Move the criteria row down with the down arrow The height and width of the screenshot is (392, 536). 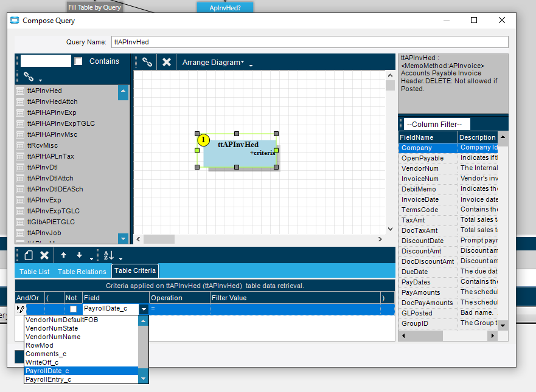point(79,255)
